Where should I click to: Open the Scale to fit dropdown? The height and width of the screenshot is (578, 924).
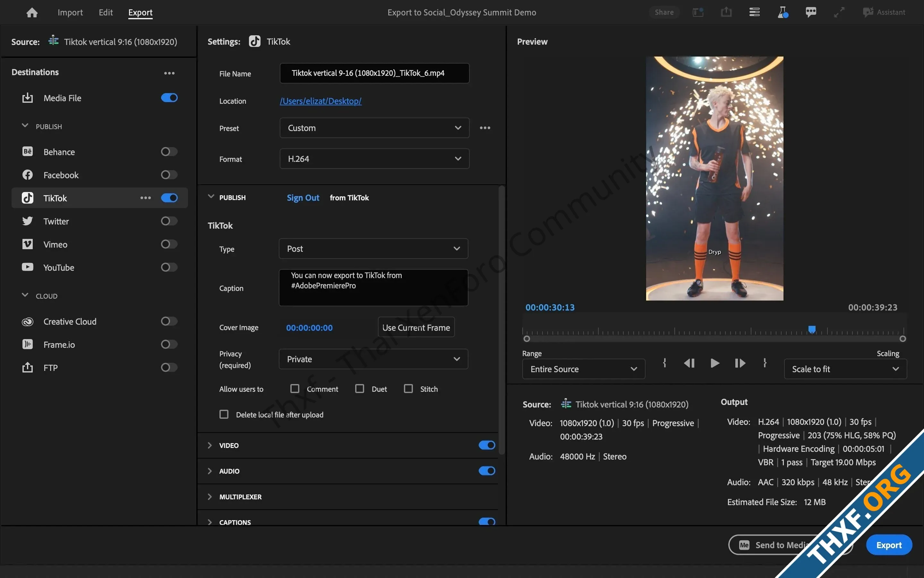click(x=845, y=369)
